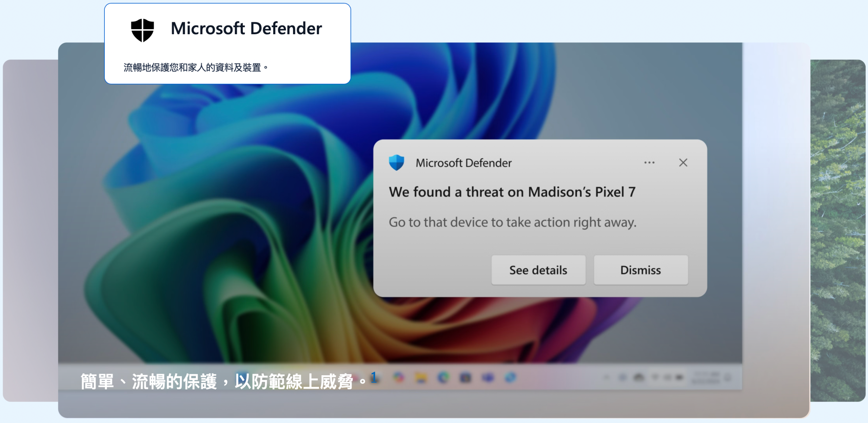Dismiss the threat notification
868x423 pixels.
pos(641,270)
